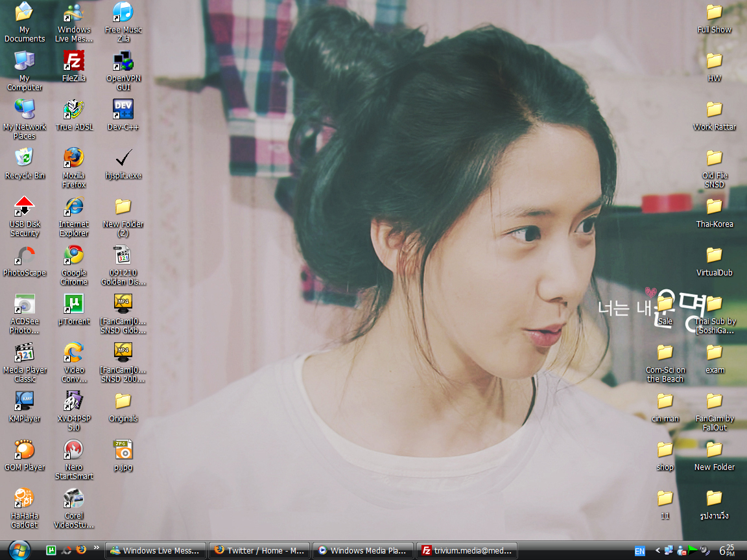Select the VirtualDub folder
The image size is (747, 560).
714,261
